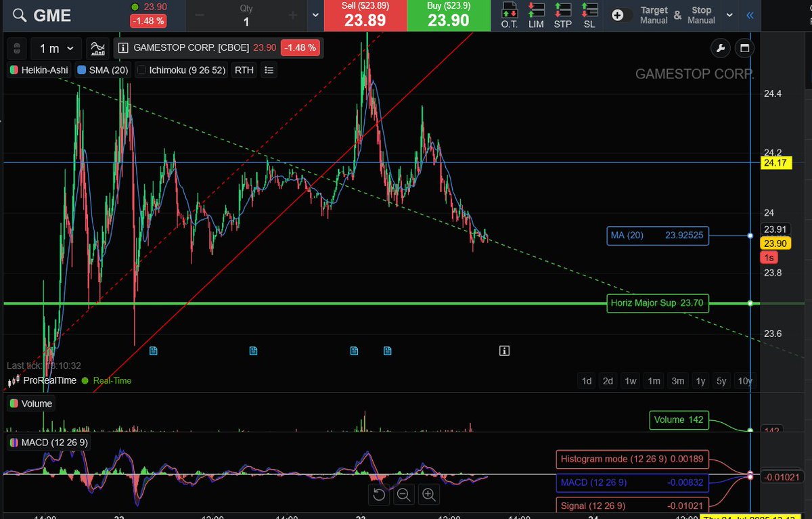Open the 1 m timeframe dropdown

(57, 49)
